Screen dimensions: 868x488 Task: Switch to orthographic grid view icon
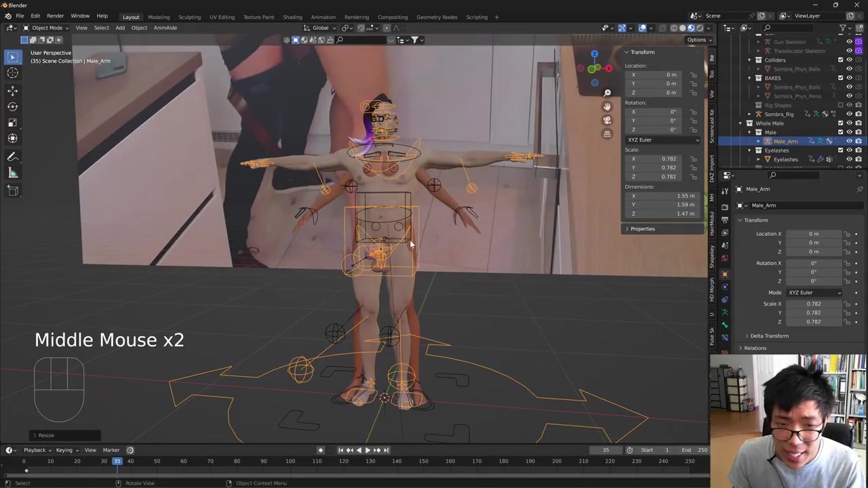[x=607, y=134]
